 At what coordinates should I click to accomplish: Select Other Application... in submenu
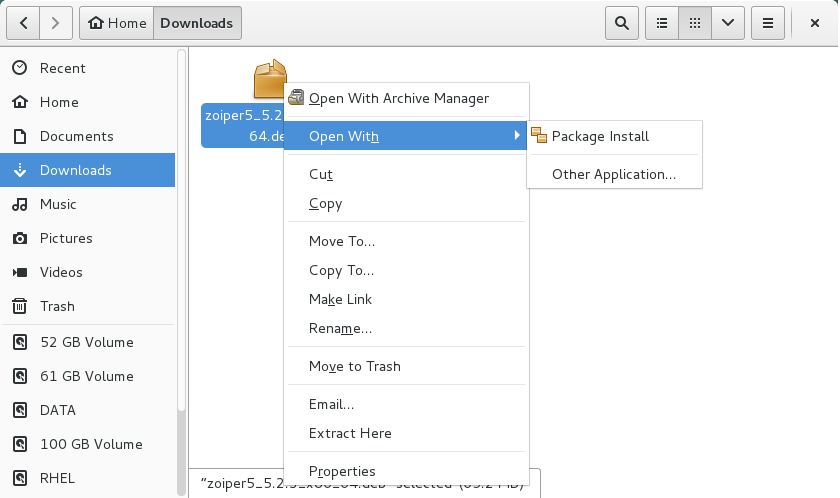point(614,174)
